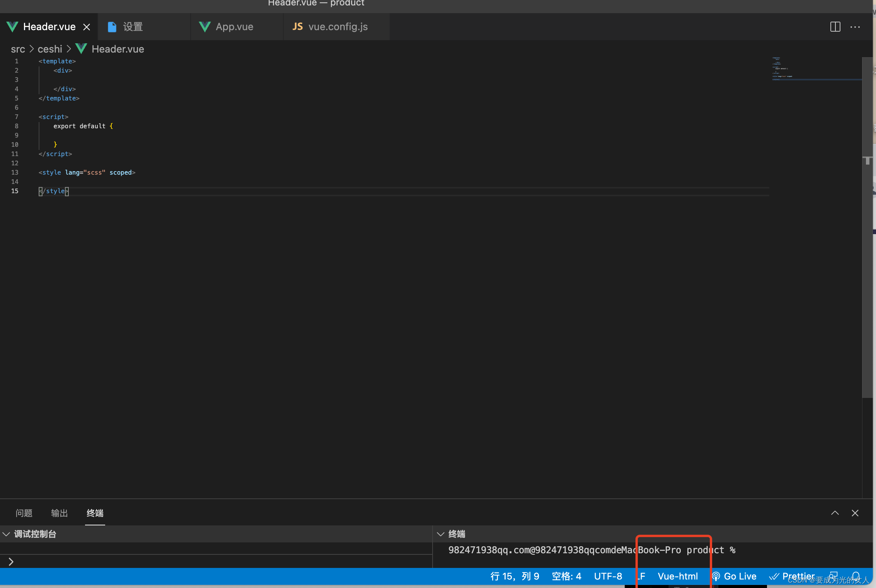The image size is (876, 588).
Task: Select the 设置 settings tab
Action: 133,27
